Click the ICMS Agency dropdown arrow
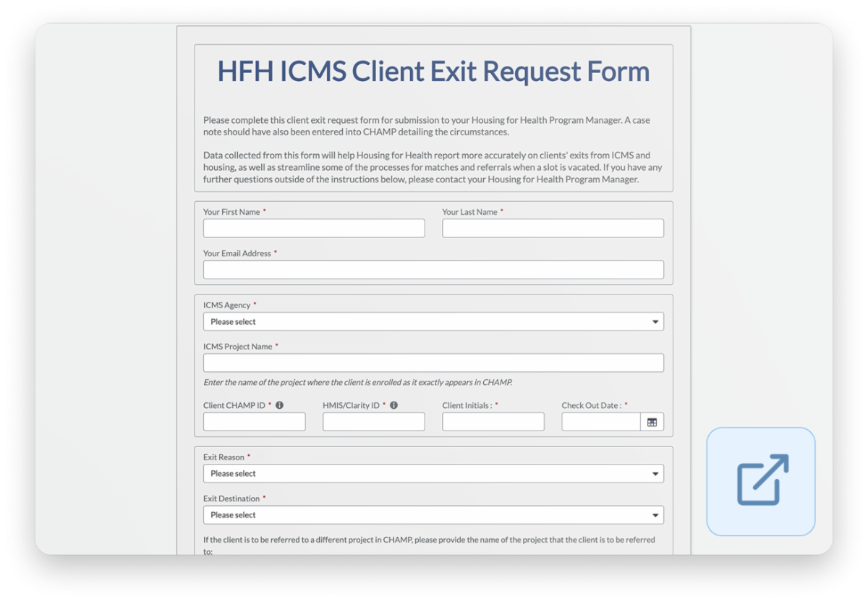This screenshot has height=602, width=868. (655, 321)
